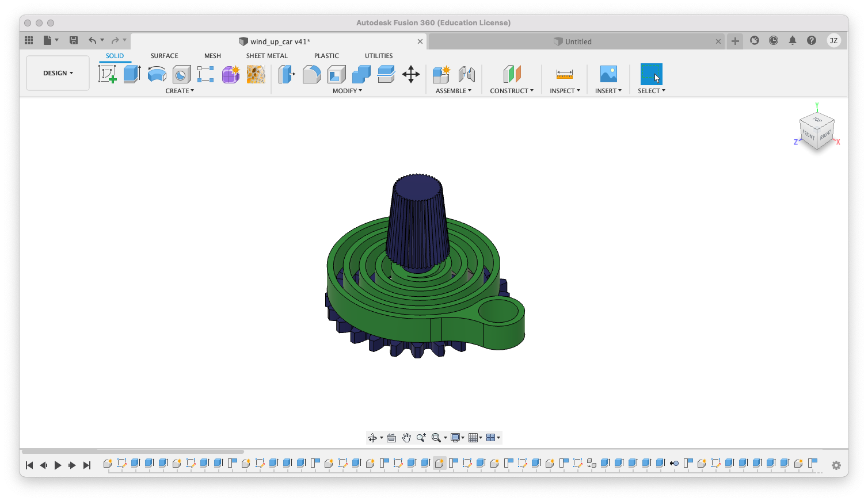Redo the last undone action

coord(115,40)
